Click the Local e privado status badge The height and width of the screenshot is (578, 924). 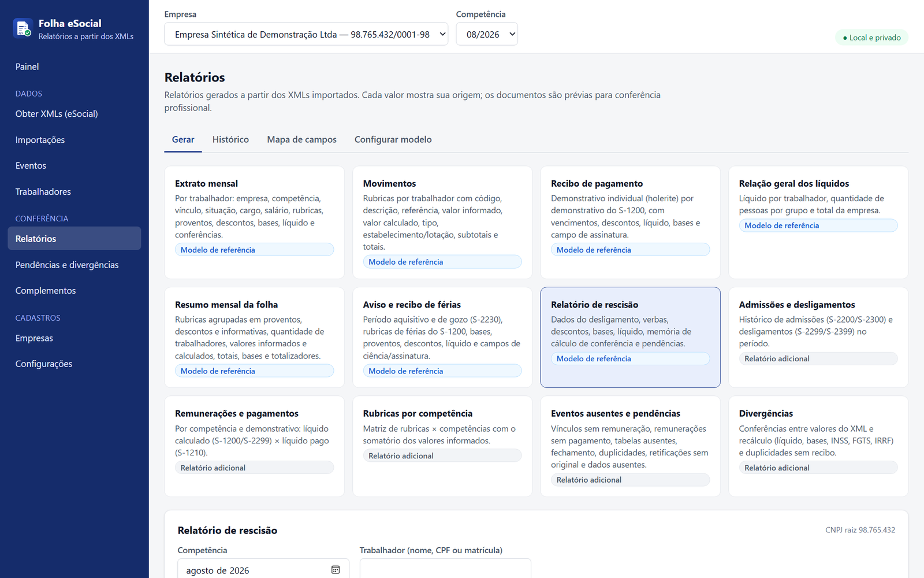871,38
